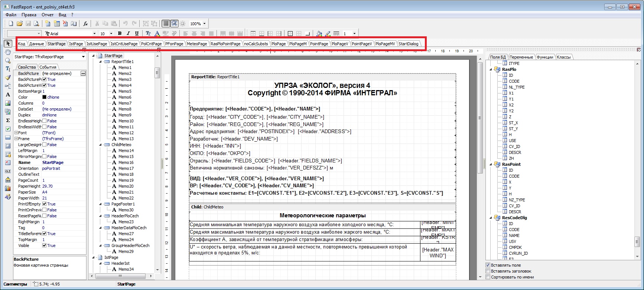Click the black Color property swatch

44,97
